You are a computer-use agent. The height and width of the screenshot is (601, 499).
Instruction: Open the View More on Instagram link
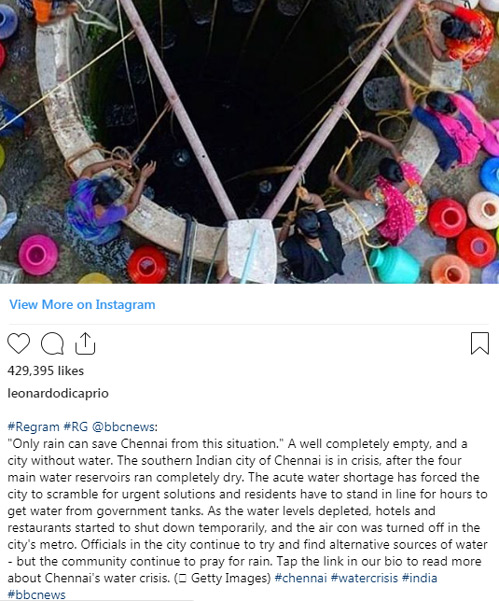[x=82, y=305]
